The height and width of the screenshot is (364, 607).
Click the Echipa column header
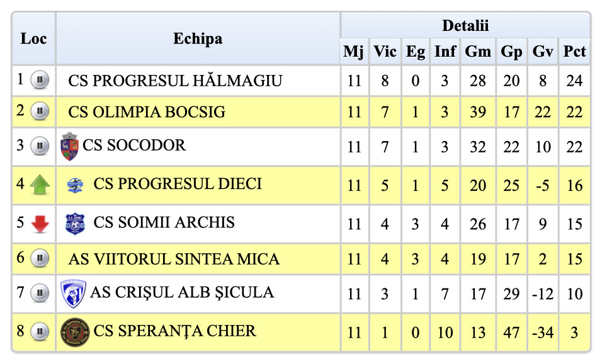198,39
